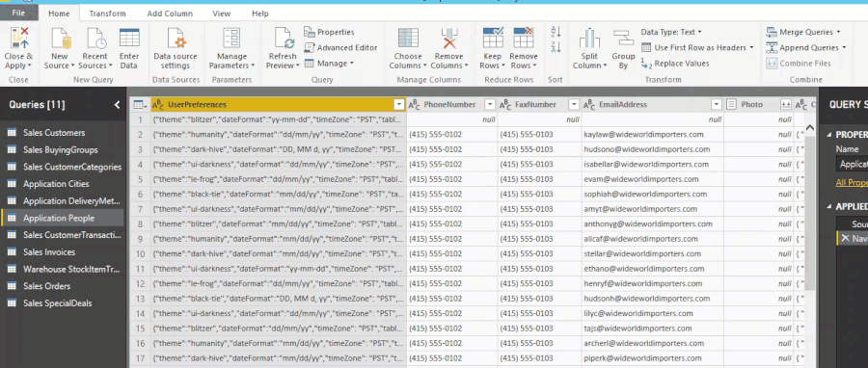
Task: Open the Merge Queries dropdown
Action: click(x=803, y=32)
